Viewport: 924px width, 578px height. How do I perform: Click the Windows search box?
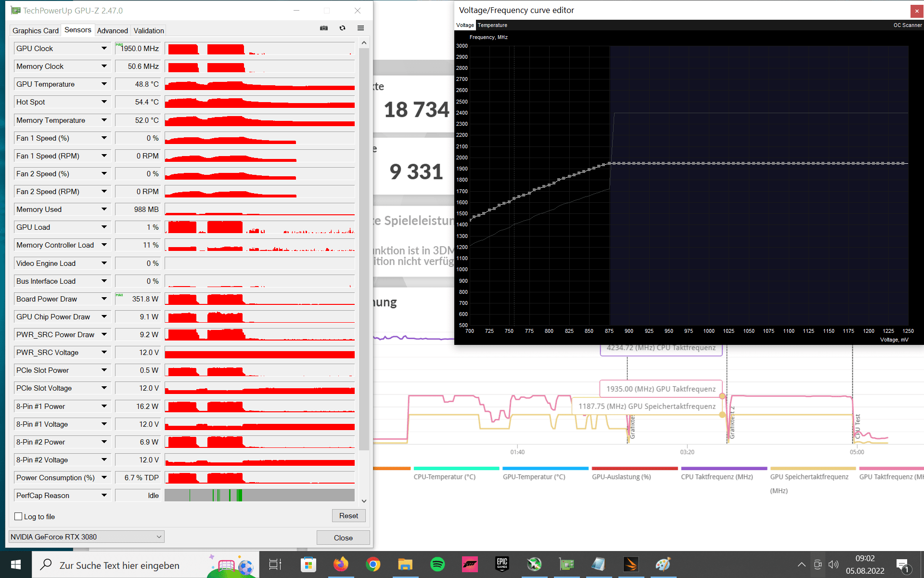coord(145,565)
